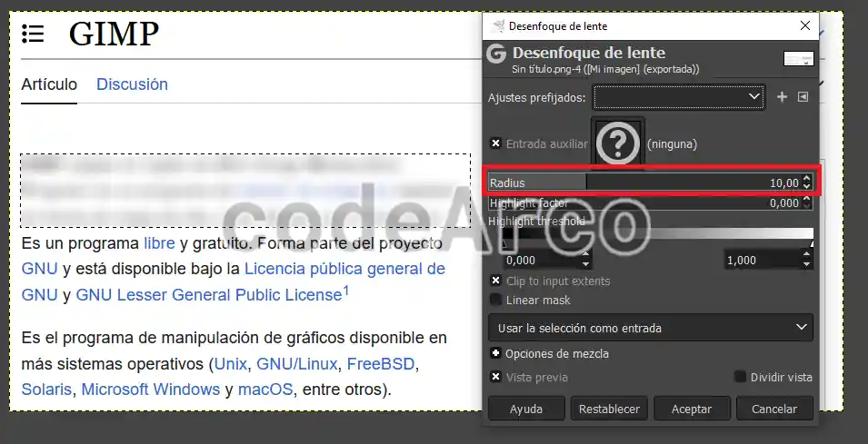Click the top-right dialog header color box
The image size is (868, 444).
(x=798, y=59)
